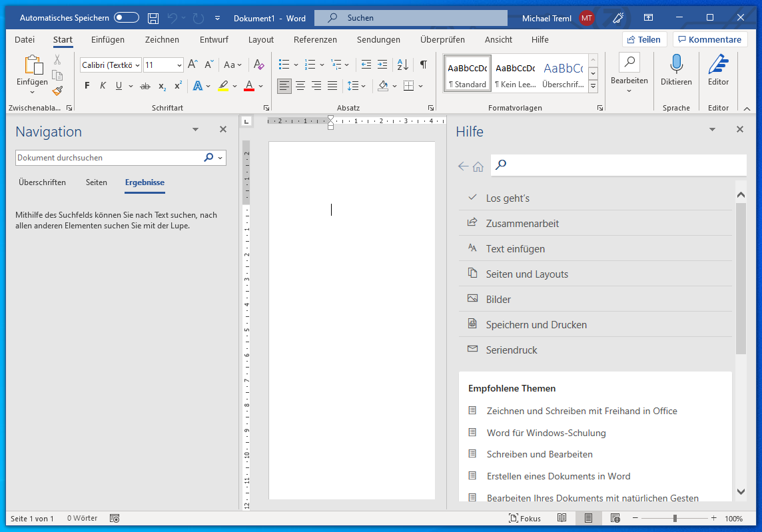Toggle left alignment button
The width and height of the screenshot is (762, 532).
(x=284, y=86)
